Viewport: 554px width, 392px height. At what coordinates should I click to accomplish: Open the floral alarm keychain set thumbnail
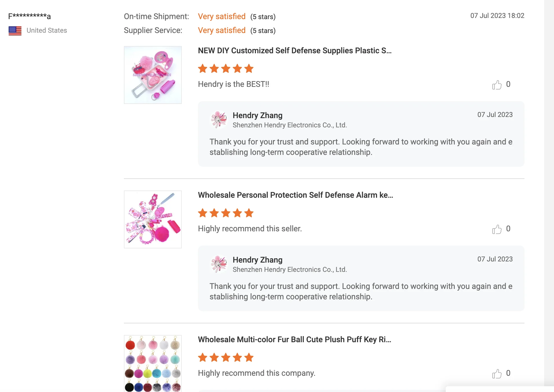point(153,219)
